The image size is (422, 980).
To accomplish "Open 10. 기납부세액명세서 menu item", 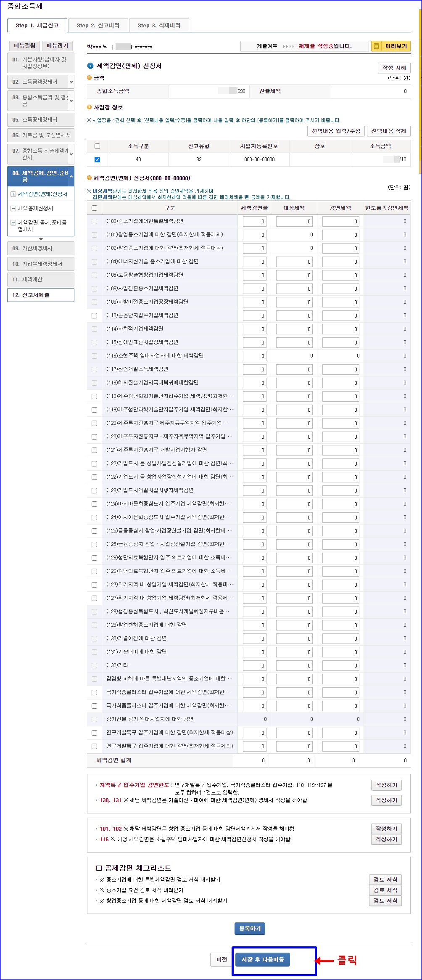I will [41, 264].
